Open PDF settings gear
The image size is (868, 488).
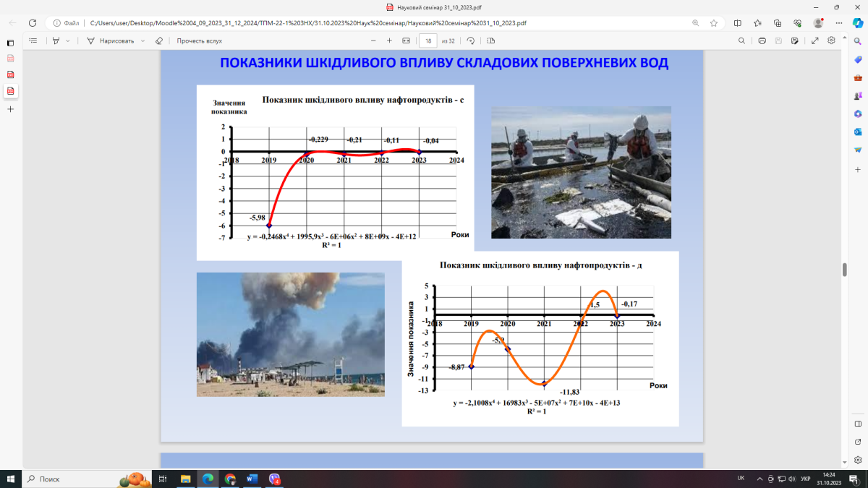click(x=832, y=40)
